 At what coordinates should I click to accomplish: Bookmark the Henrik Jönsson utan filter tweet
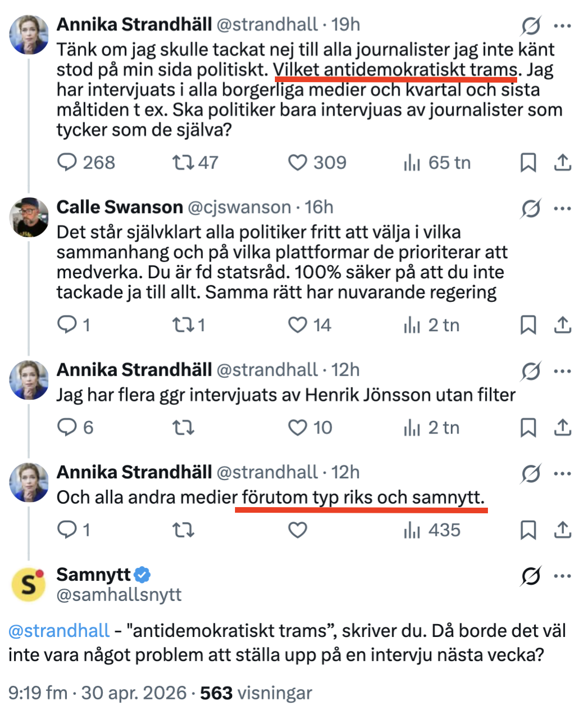coord(528,427)
